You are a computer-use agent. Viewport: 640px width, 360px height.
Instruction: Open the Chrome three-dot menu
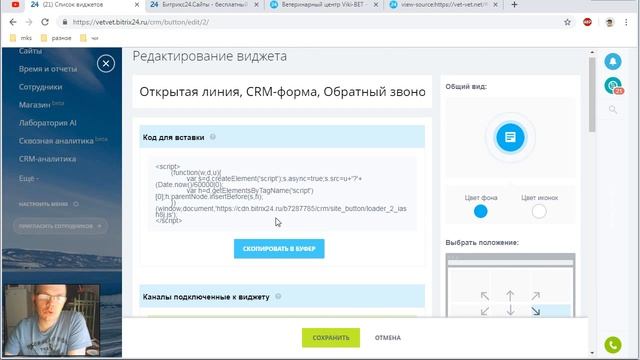click(x=626, y=22)
